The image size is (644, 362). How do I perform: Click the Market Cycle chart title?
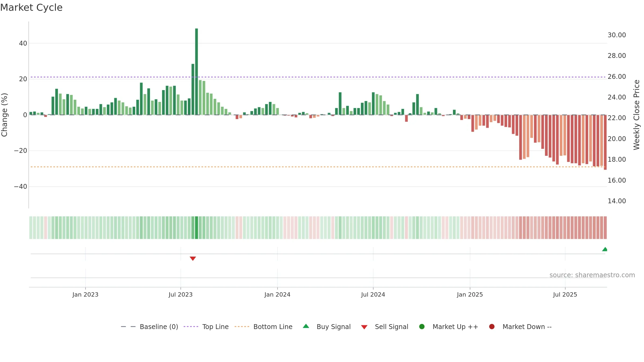pyautogui.click(x=31, y=8)
